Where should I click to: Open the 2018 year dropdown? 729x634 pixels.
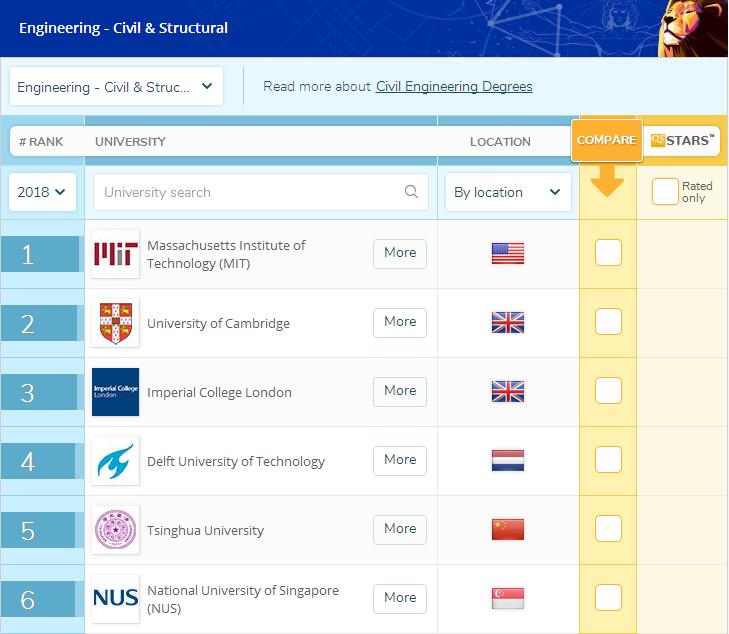tap(42, 192)
